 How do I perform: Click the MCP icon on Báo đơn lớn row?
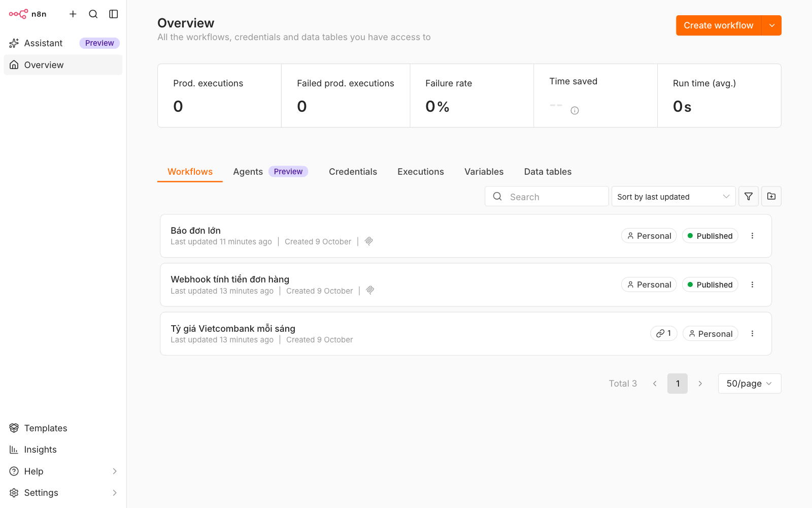coord(369,241)
